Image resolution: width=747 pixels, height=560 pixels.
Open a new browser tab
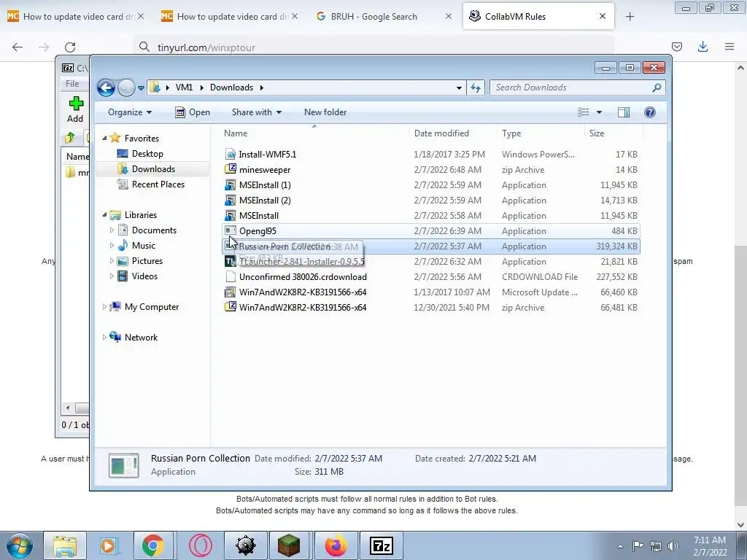coord(630,17)
